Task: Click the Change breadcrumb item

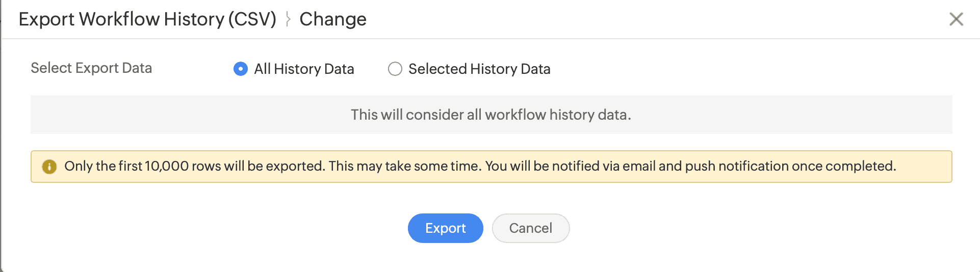Action: pyautogui.click(x=332, y=19)
